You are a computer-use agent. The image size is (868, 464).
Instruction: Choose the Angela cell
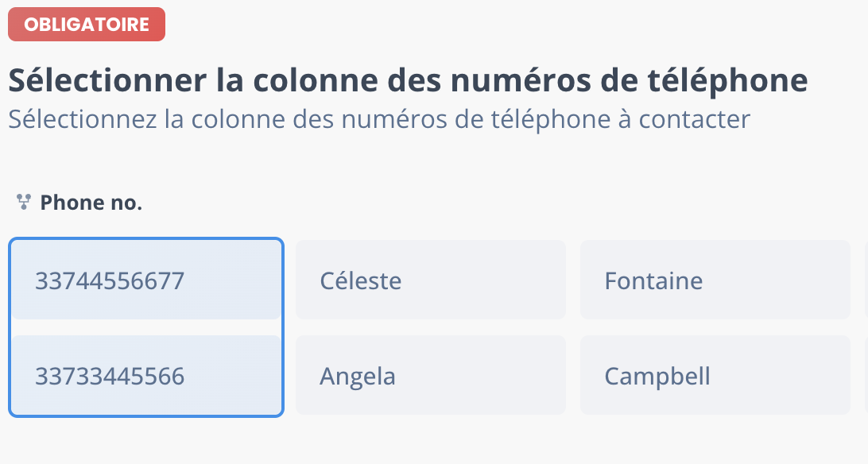(431, 375)
